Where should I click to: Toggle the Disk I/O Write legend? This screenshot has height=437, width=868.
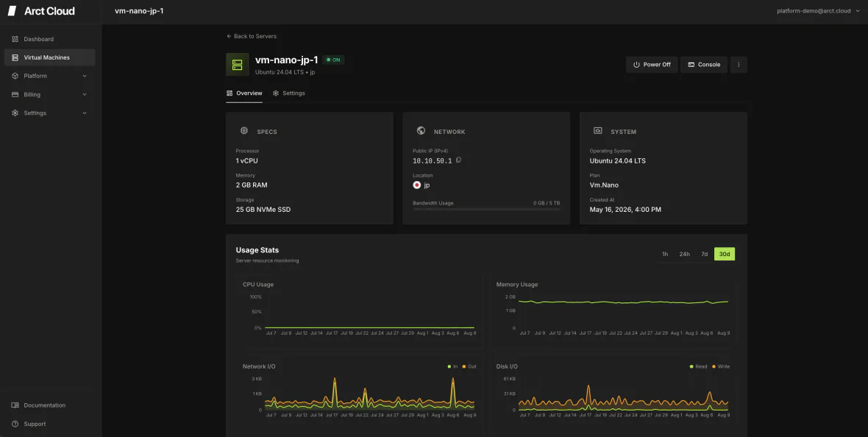tap(721, 366)
